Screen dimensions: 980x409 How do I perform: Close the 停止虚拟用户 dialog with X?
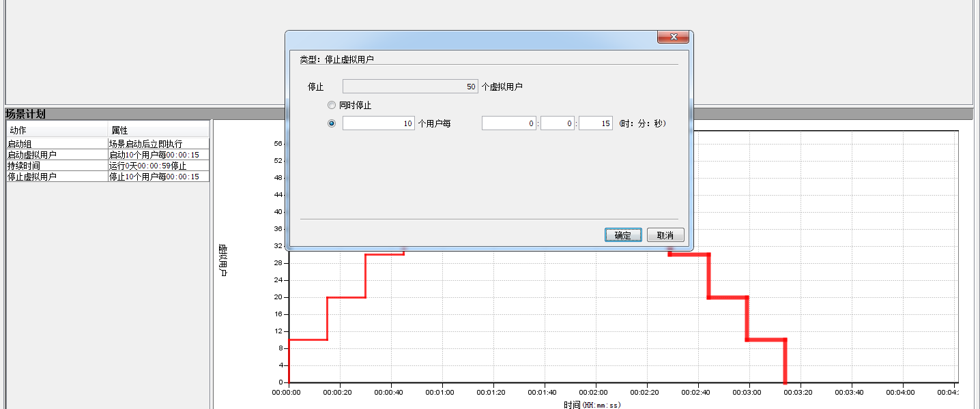pos(673,37)
